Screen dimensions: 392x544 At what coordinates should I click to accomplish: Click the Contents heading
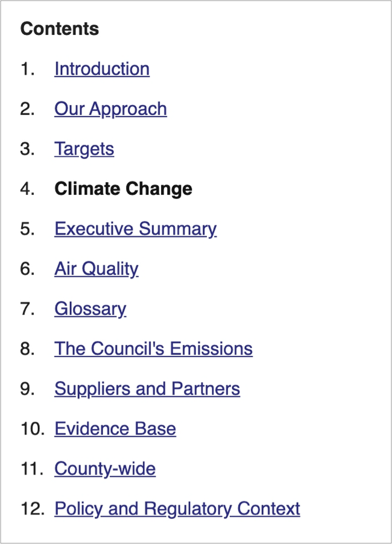60,28
